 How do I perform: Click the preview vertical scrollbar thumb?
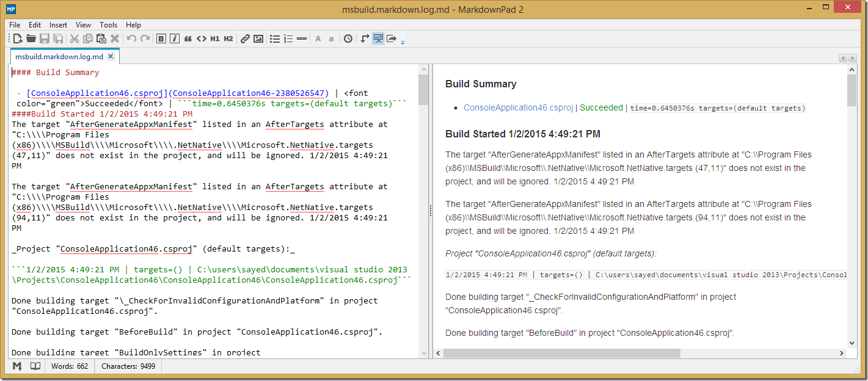pos(852,90)
